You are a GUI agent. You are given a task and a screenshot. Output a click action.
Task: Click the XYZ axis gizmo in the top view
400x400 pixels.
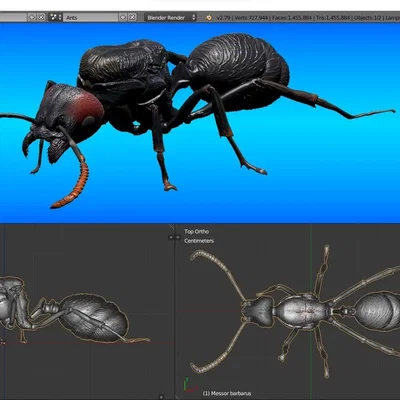[189, 384]
